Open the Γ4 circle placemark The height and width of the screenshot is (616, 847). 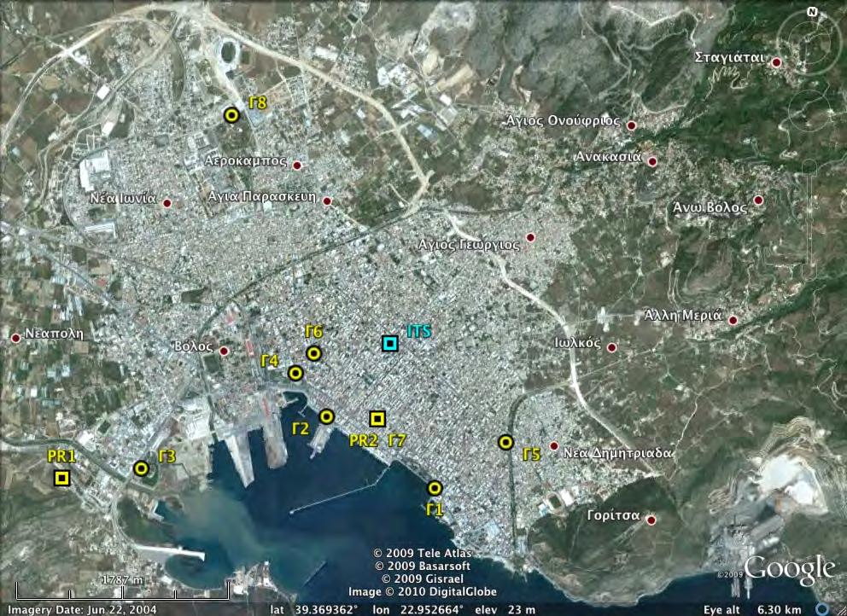click(x=295, y=373)
